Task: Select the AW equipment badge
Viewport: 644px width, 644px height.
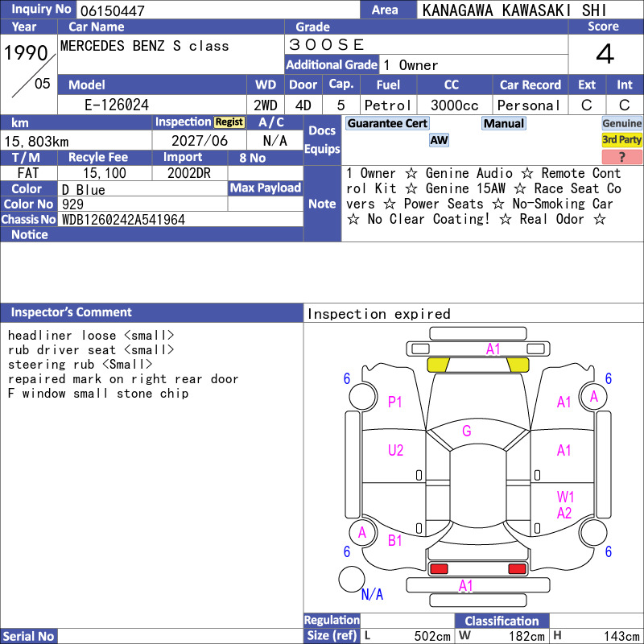Action: 439,140
